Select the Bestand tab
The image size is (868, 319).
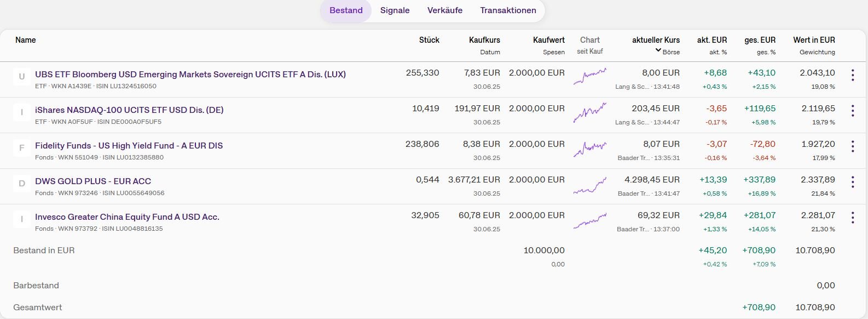[x=346, y=10]
